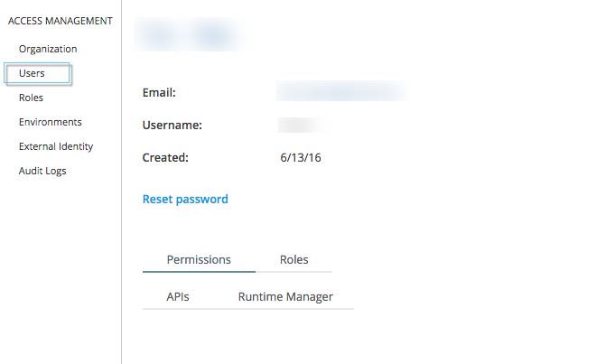
Task: Select Users in the Access Management sidebar
Action: [x=32, y=73]
